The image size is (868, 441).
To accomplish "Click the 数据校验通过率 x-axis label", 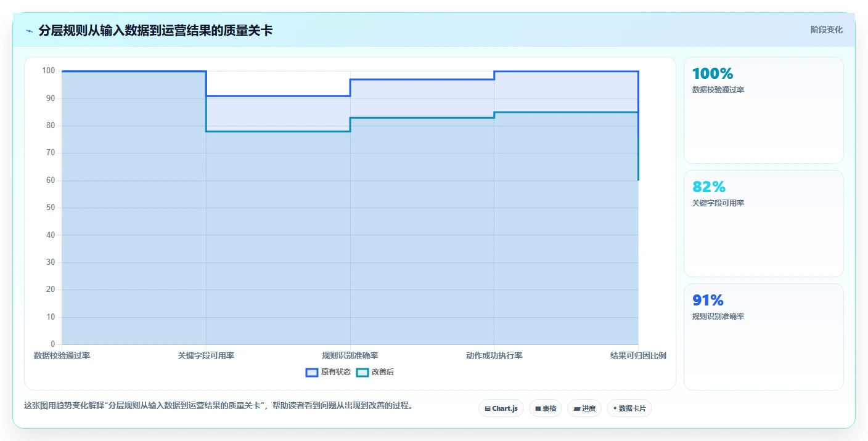I will point(62,355).
